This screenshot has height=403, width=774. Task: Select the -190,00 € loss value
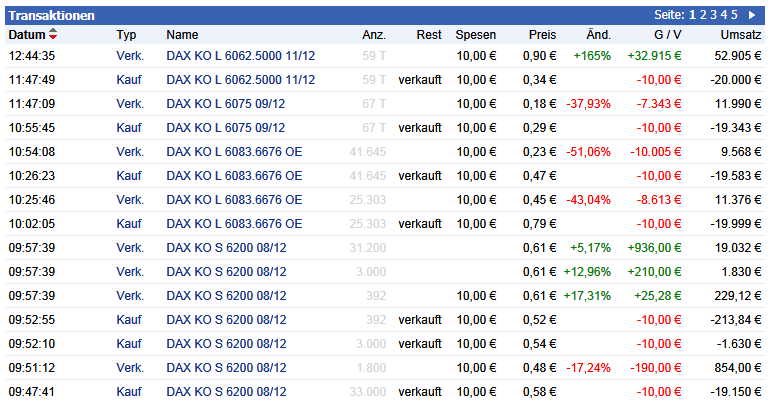(x=656, y=367)
